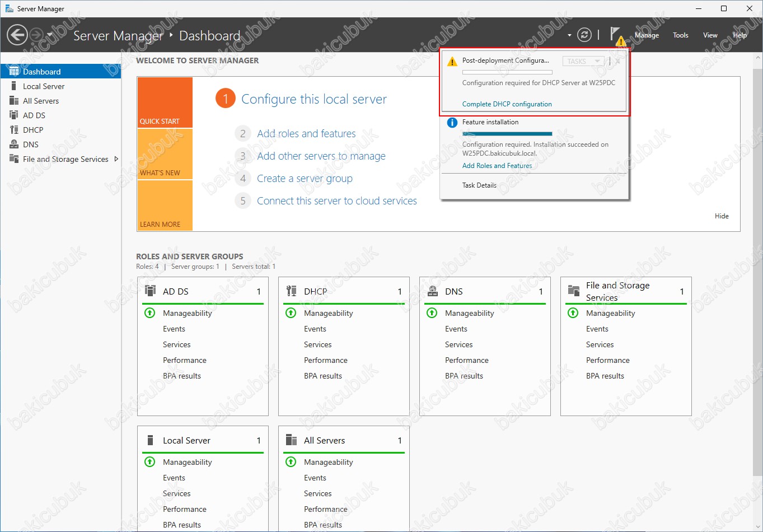Click the forward navigation arrow
This screenshot has height=532, width=763.
(36, 35)
